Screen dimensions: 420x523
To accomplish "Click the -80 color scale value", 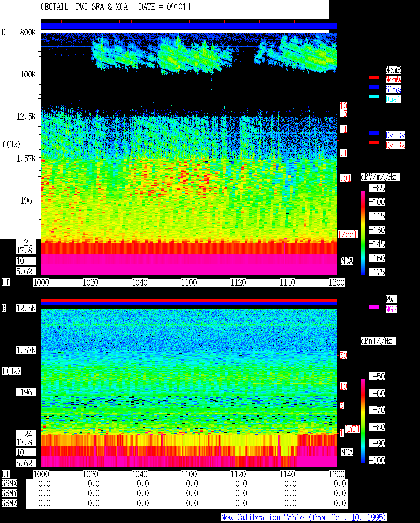I will [377, 427].
